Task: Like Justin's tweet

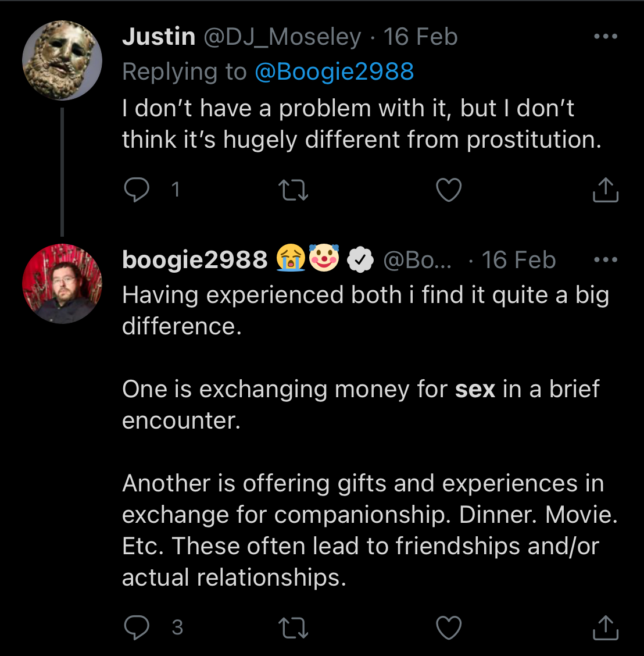Action: 449,190
